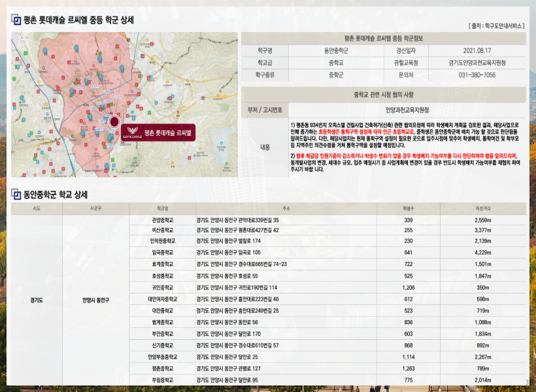Select the 귀인중학교 school name
Screen dimensions: 536x392
[162, 287]
